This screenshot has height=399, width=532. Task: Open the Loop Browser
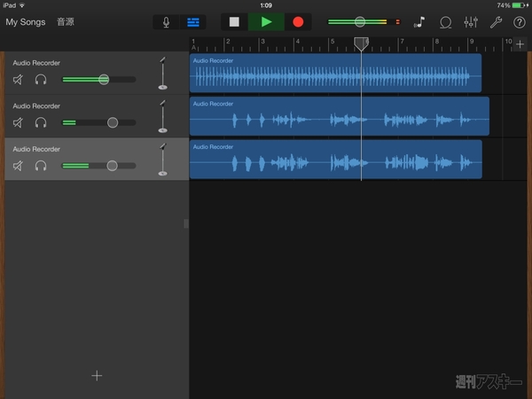pyautogui.click(x=445, y=22)
